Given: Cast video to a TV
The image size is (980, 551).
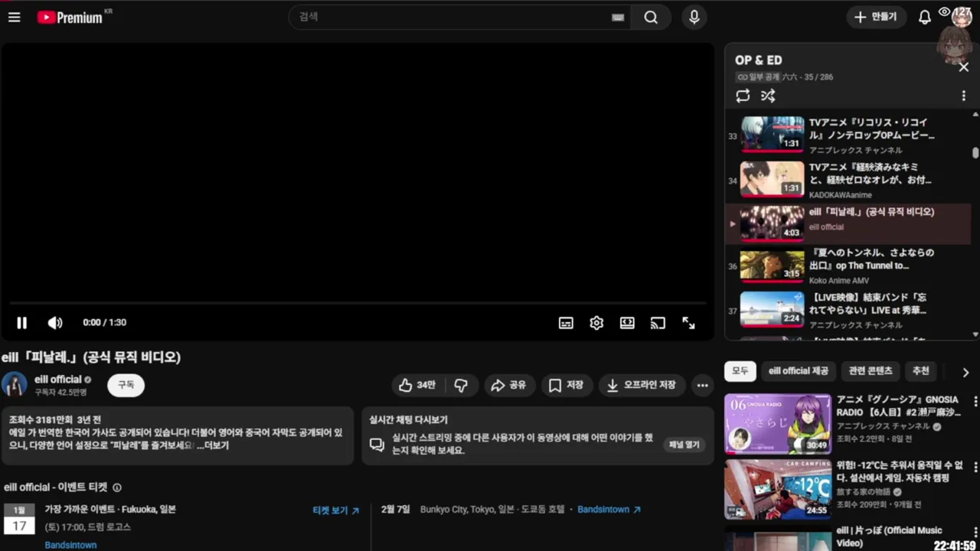Looking at the screenshot, I should pos(658,323).
